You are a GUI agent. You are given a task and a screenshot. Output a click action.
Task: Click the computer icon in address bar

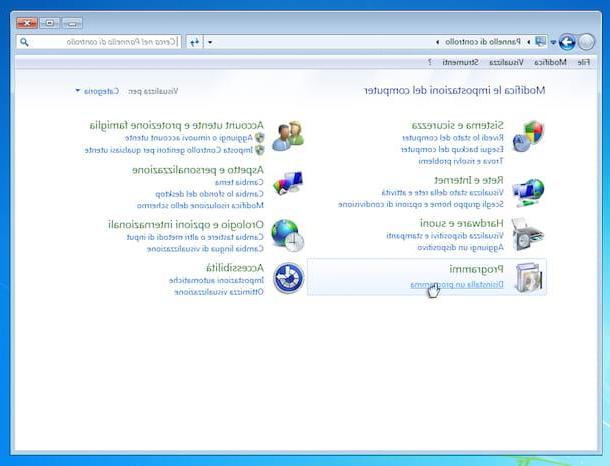coord(540,41)
